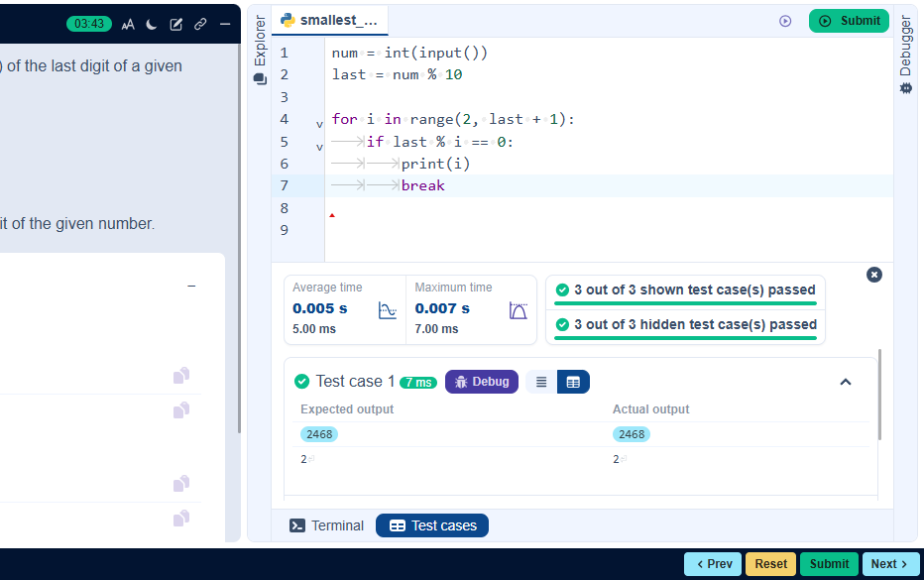Click the 0.005 s average time value
Image resolution: width=924 pixels, height=580 pixels.
pyautogui.click(x=320, y=308)
